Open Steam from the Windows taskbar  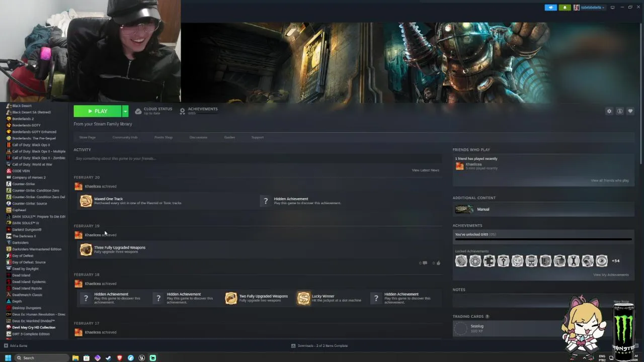tap(109, 358)
